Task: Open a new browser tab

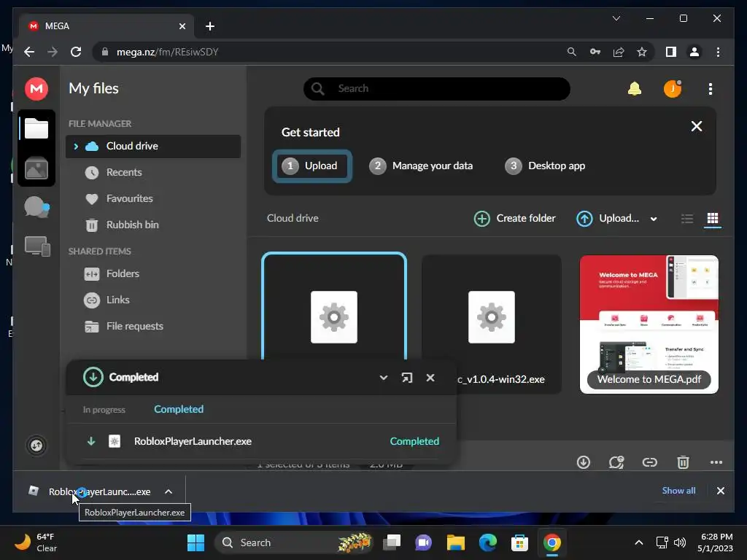Action: point(209,26)
